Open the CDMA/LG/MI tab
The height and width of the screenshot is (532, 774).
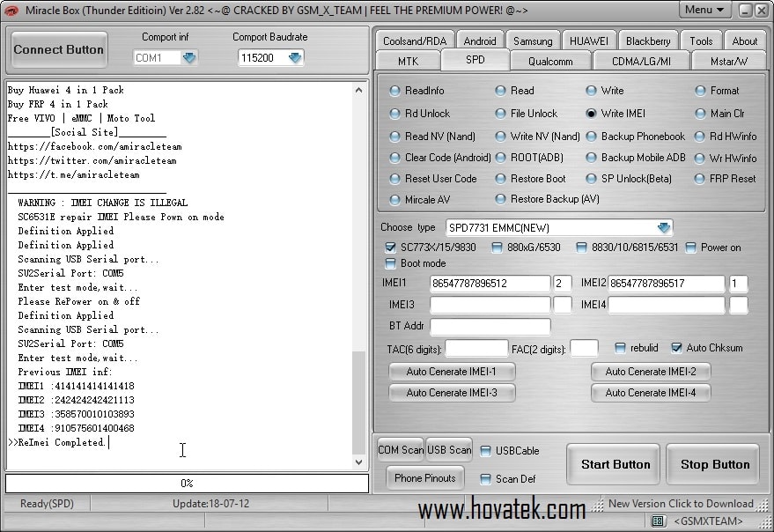point(641,62)
